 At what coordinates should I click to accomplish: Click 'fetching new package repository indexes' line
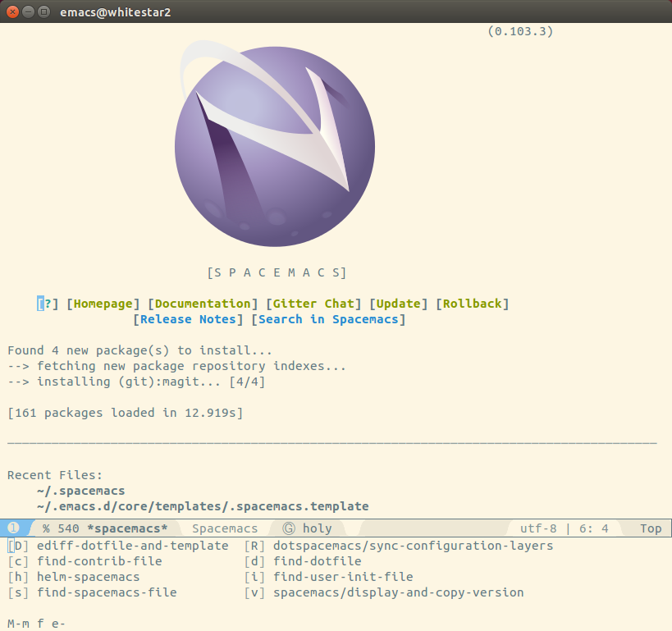pyautogui.click(x=177, y=366)
